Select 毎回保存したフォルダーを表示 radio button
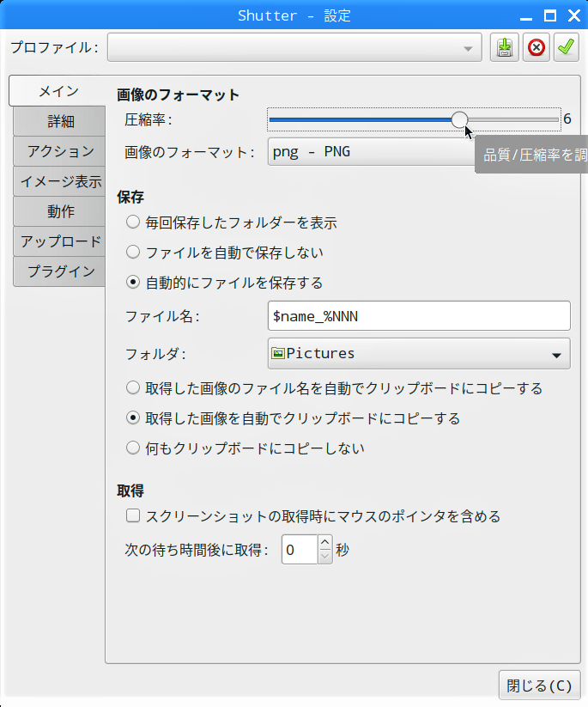 [133, 222]
